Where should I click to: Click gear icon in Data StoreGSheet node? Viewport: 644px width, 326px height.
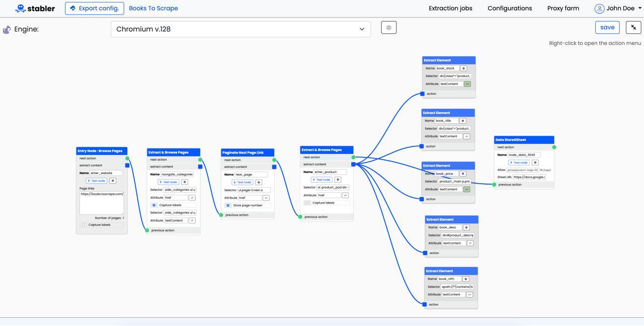point(535,162)
